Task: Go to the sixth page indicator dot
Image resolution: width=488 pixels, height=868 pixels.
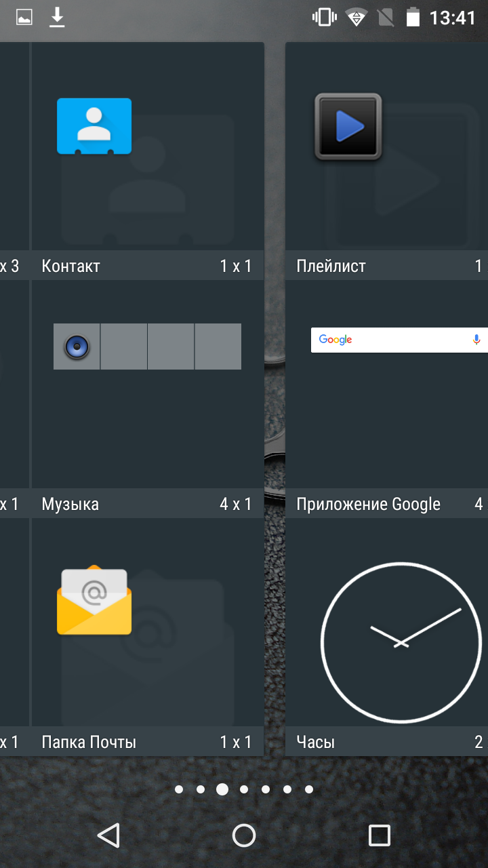Action: click(287, 789)
